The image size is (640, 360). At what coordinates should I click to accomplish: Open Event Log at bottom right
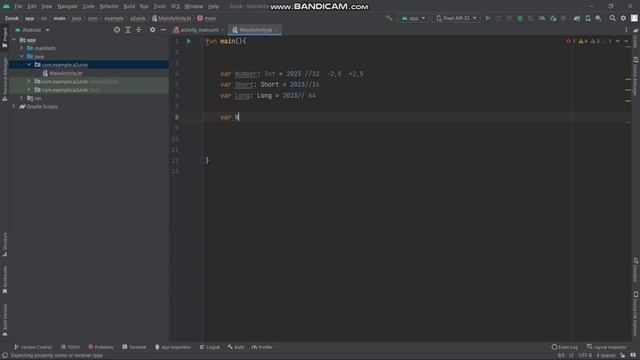pos(564,347)
